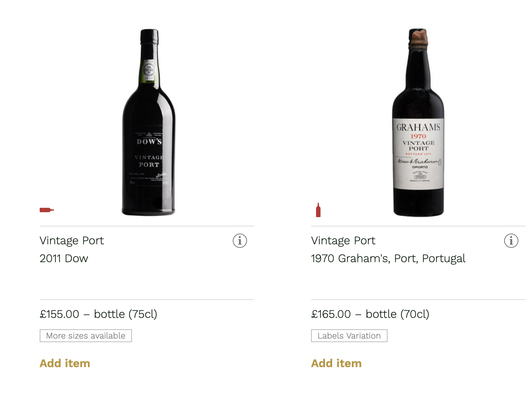Open info icon for 2011 Dow
The height and width of the screenshot is (395, 532).
pos(240,241)
